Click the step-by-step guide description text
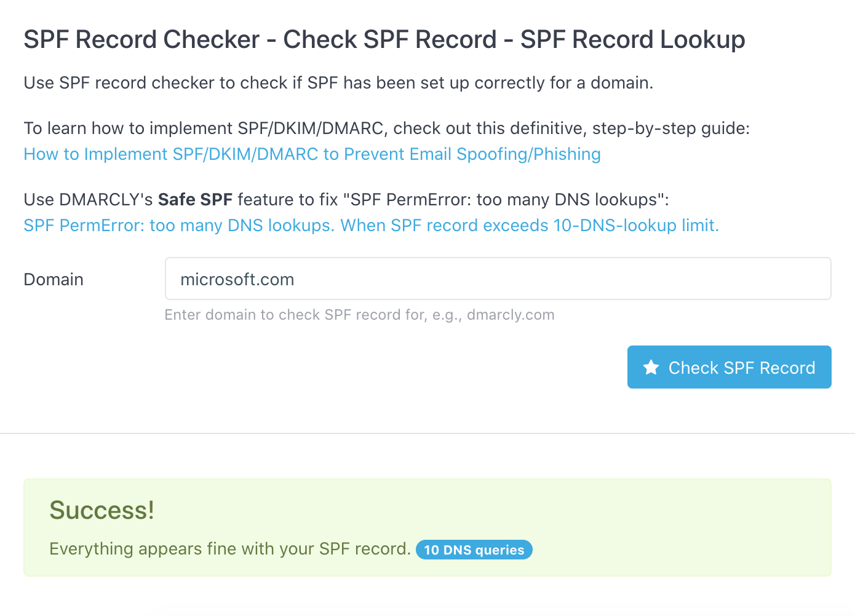This screenshot has width=855, height=616. click(x=386, y=128)
